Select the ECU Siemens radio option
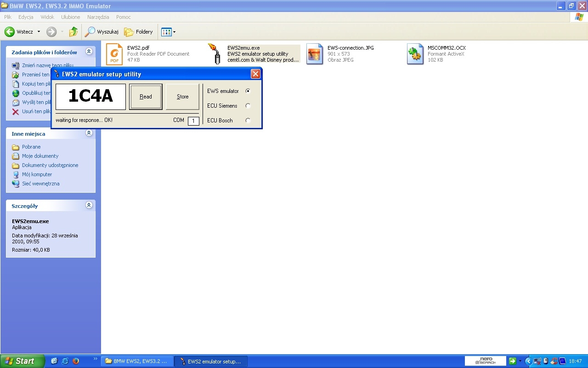Image resolution: width=588 pixels, height=368 pixels. [x=248, y=106]
